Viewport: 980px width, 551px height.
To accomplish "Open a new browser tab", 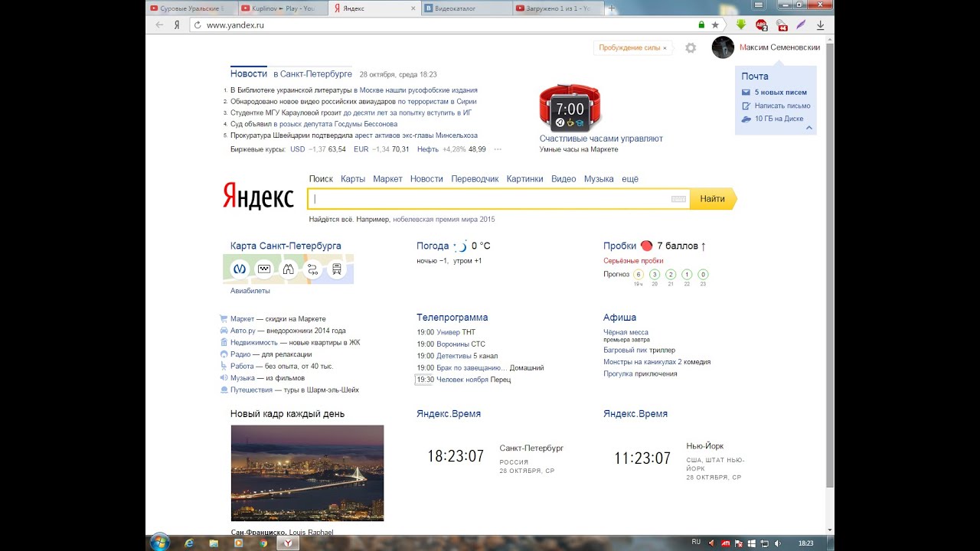I will tap(612, 8).
